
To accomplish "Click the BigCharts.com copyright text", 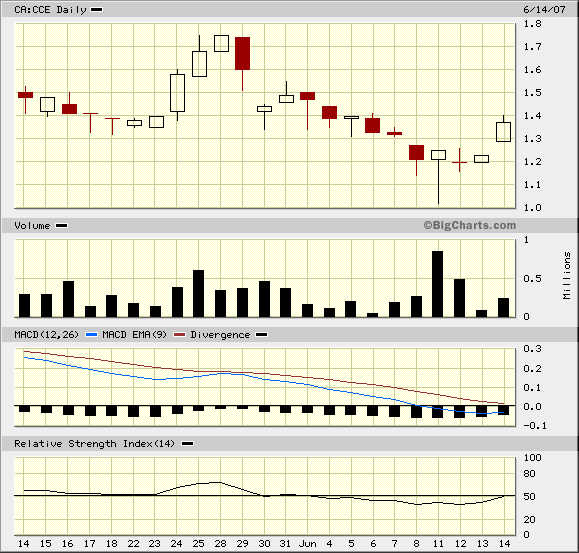I will click(x=469, y=225).
